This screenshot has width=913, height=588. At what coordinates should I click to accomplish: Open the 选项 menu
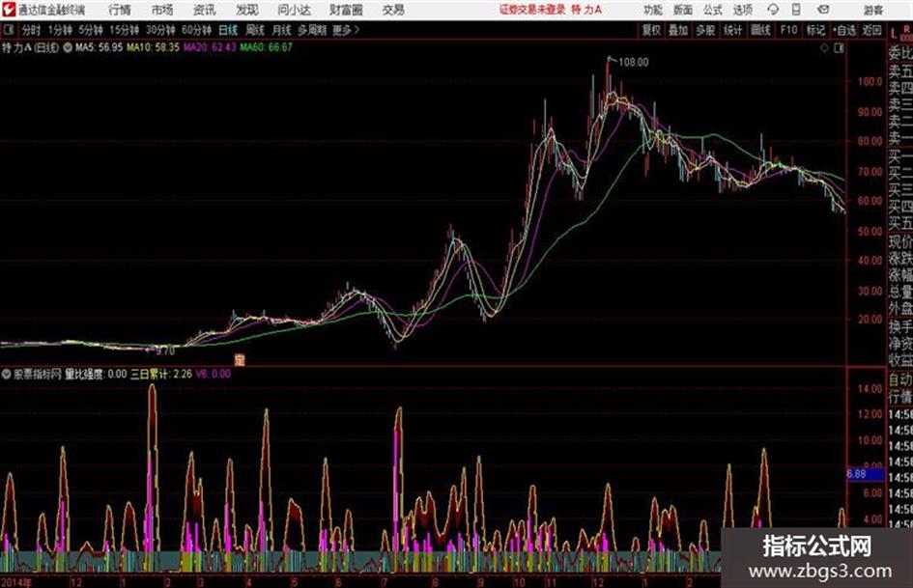pos(742,10)
